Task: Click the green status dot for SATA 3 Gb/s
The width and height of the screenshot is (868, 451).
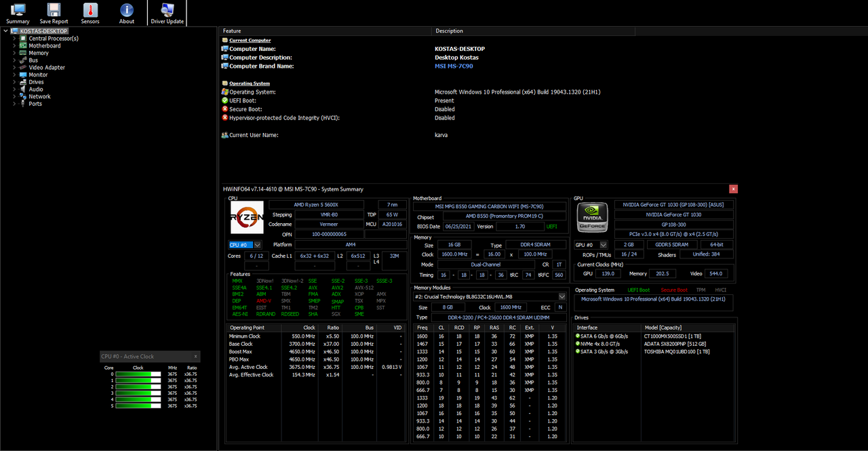Action: [x=578, y=351]
